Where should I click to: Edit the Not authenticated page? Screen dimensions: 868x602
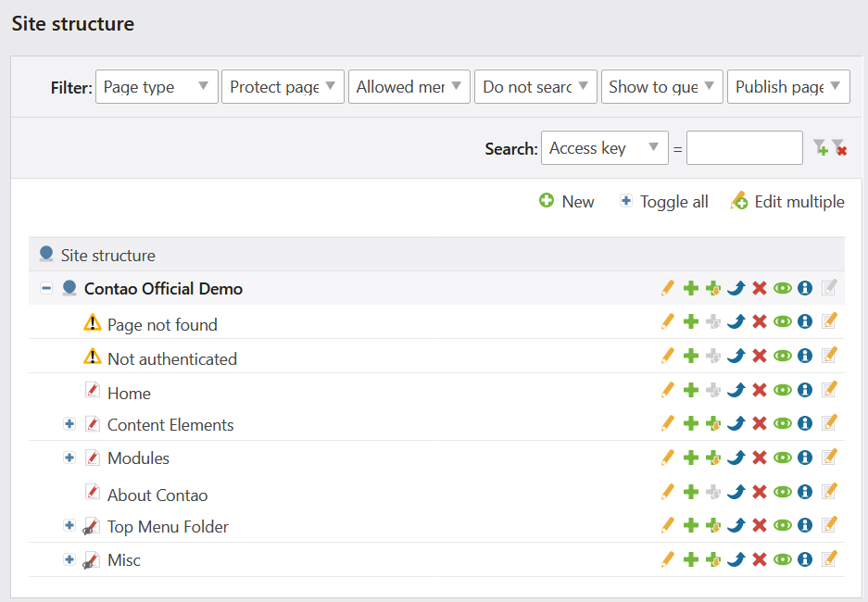(668, 356)
